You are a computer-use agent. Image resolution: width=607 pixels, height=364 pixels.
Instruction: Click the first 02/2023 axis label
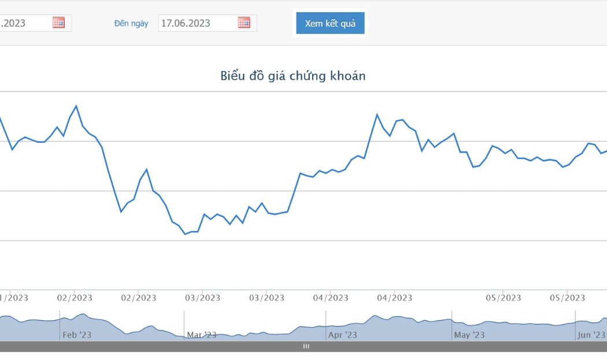75,298
